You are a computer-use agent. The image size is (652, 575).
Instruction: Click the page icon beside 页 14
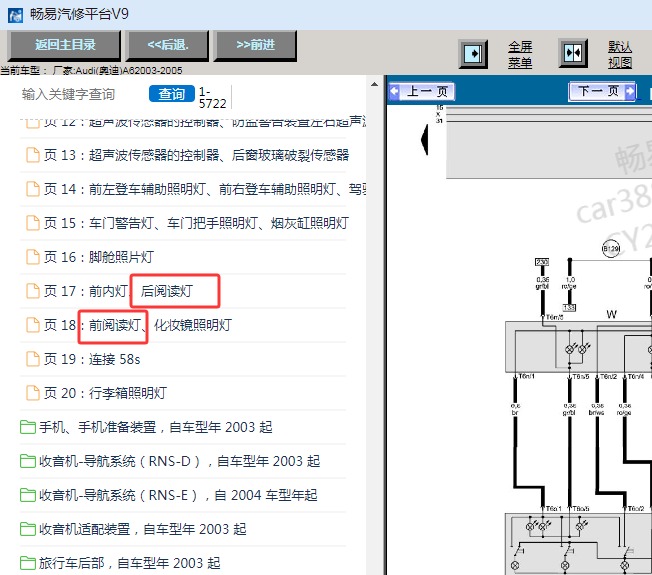click(x=33, y=189)
